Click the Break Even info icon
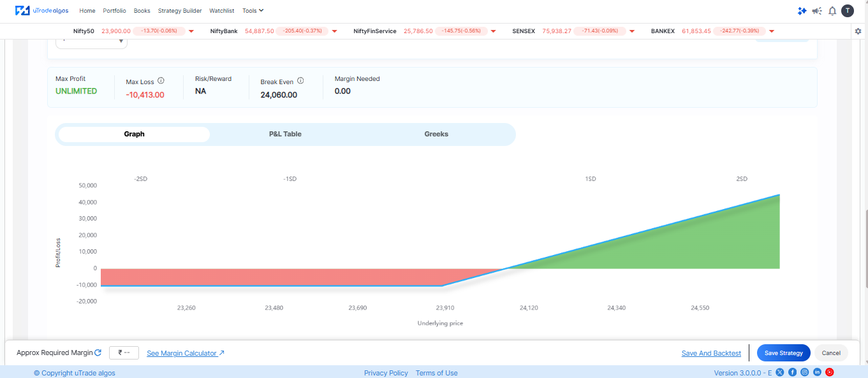 click(x=300, y=81)
